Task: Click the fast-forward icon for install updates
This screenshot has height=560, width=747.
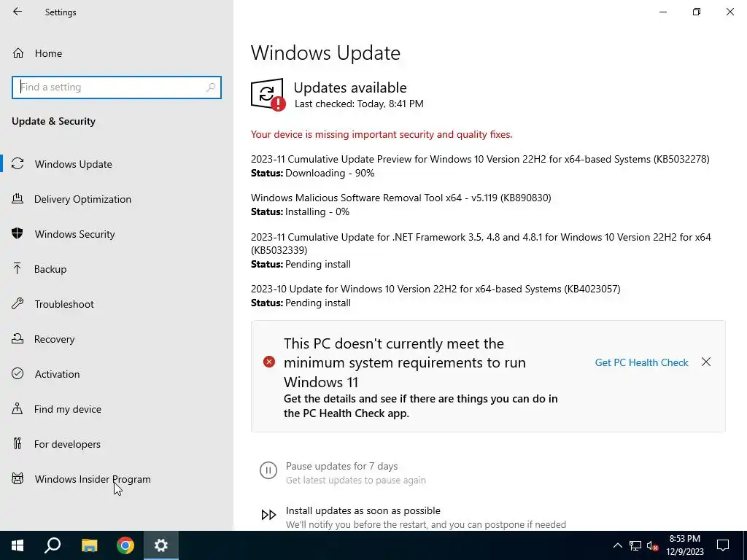Action: [x=268, y=515]
